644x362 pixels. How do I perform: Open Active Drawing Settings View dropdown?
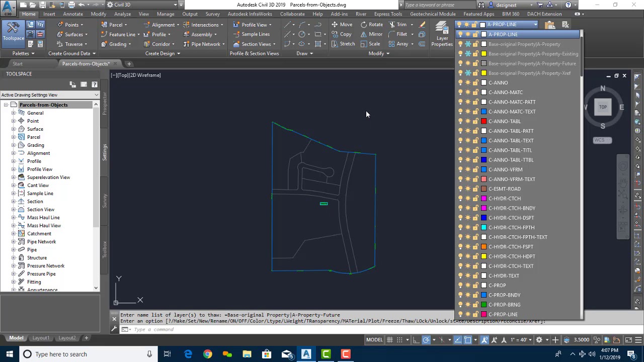(x=50, y=95)
